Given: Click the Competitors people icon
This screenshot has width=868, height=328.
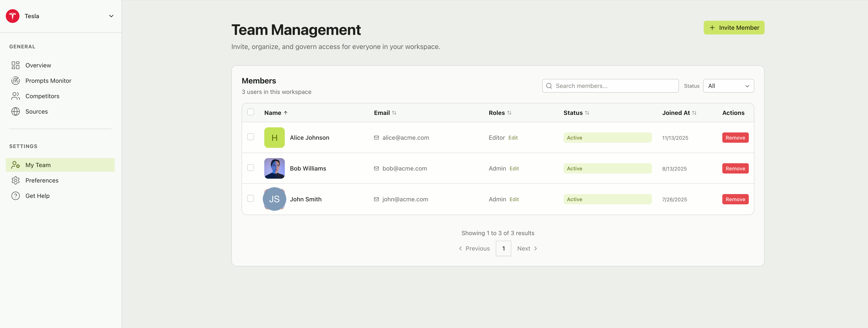Looking at the screenshot, I should (16, 96).
